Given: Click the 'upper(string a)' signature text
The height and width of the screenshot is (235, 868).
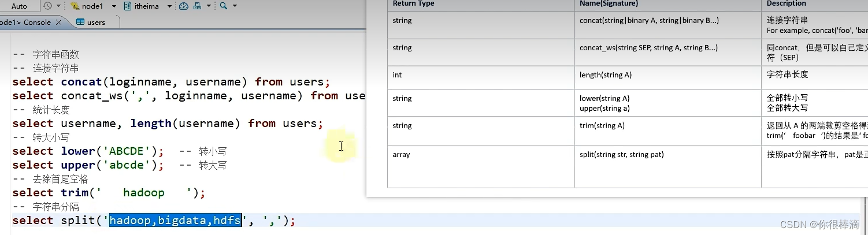Looking at the screenshot, I should (604, 108).
